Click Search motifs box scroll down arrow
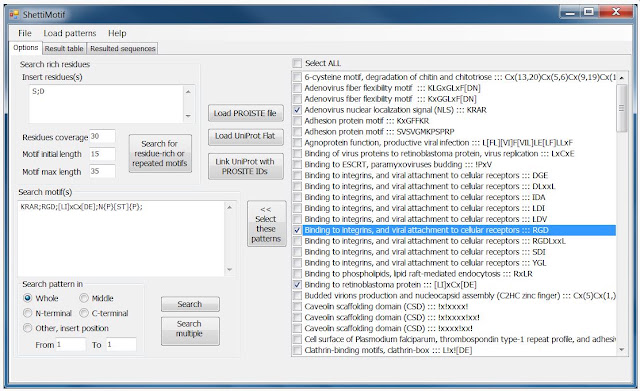This screenshot has width=640, height=391. [x=229, y=269]
